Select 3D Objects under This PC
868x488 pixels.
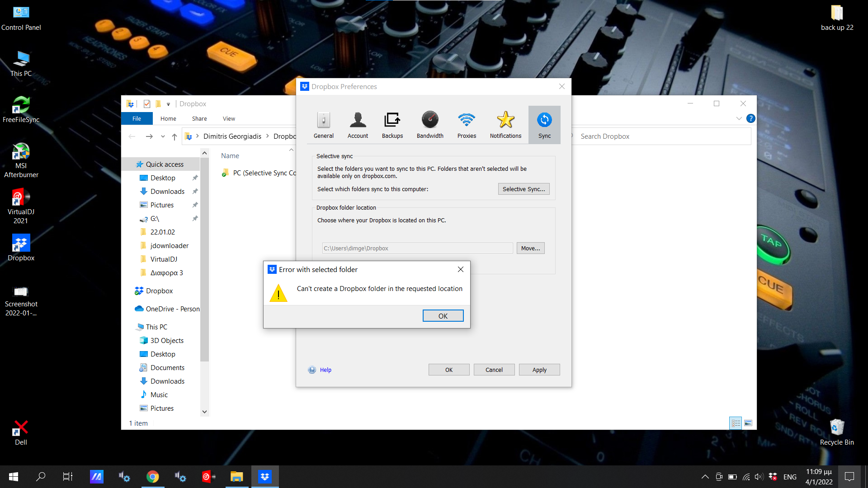[x=167, y=340]
